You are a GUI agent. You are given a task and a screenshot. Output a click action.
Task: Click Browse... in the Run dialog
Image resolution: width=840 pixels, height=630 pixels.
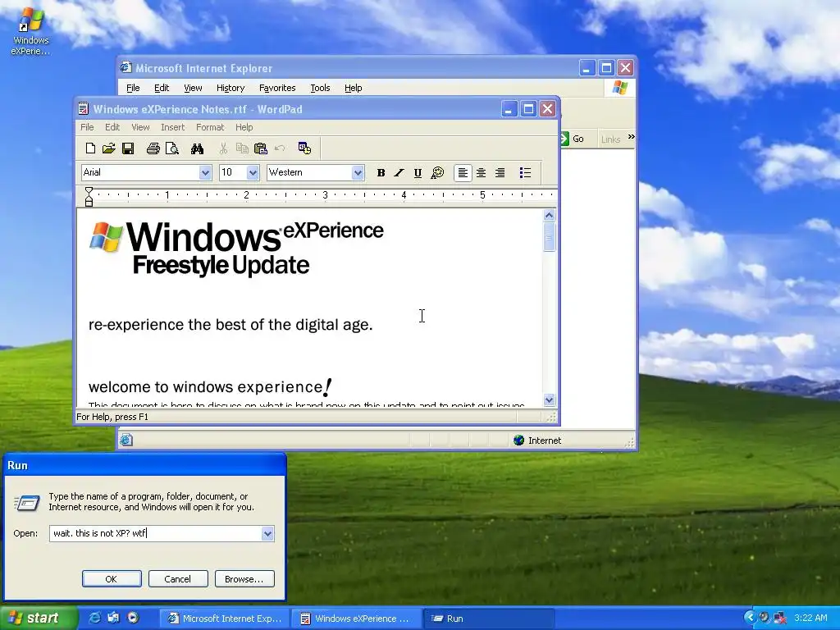click(x=244, y=579)
